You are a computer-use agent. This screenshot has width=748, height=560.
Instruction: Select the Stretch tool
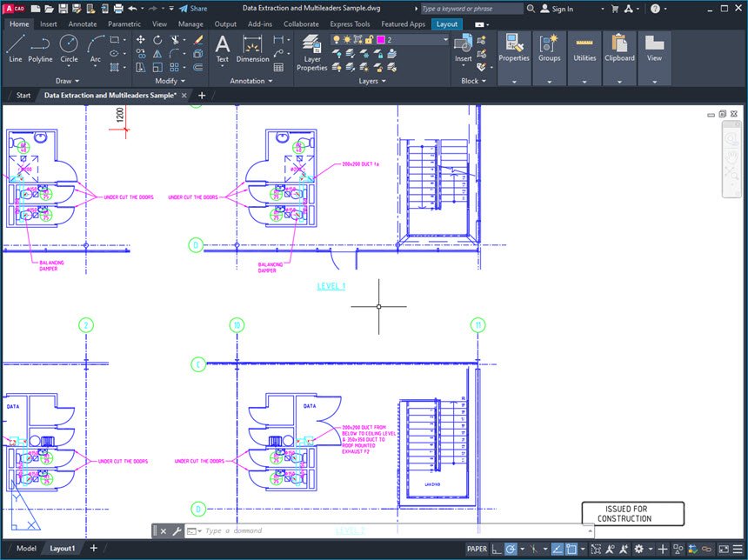pos(141,67)
